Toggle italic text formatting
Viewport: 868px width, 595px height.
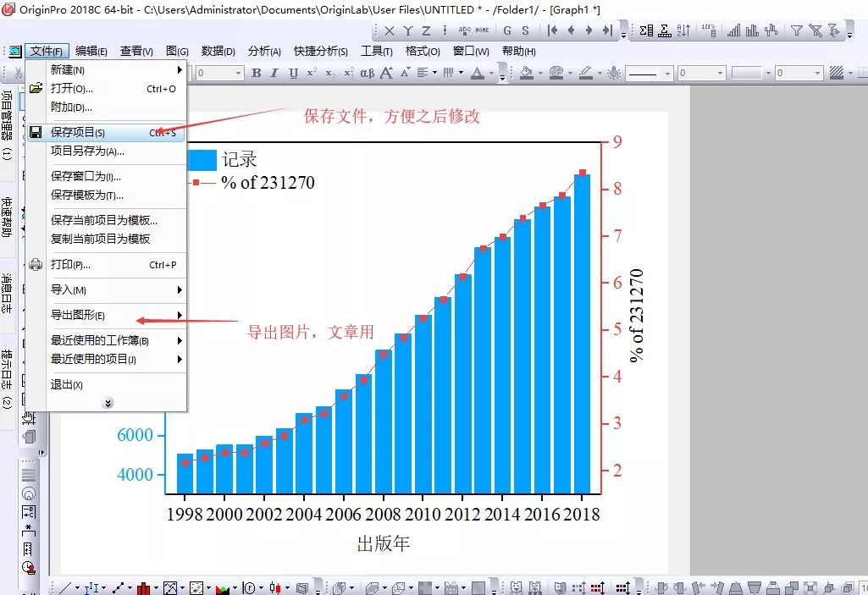coord(274,73)
